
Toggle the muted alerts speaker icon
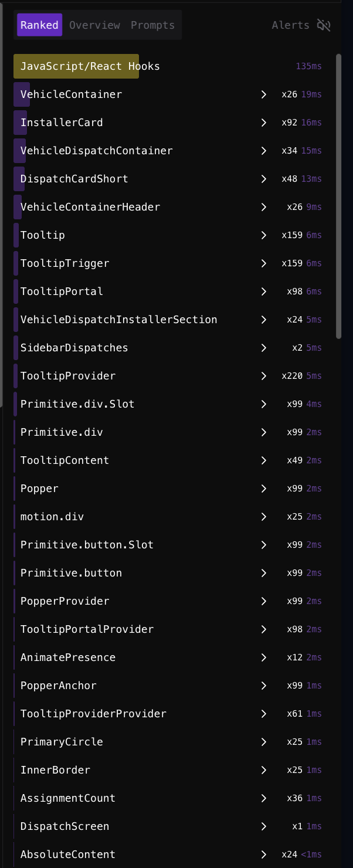click(324, 25)
